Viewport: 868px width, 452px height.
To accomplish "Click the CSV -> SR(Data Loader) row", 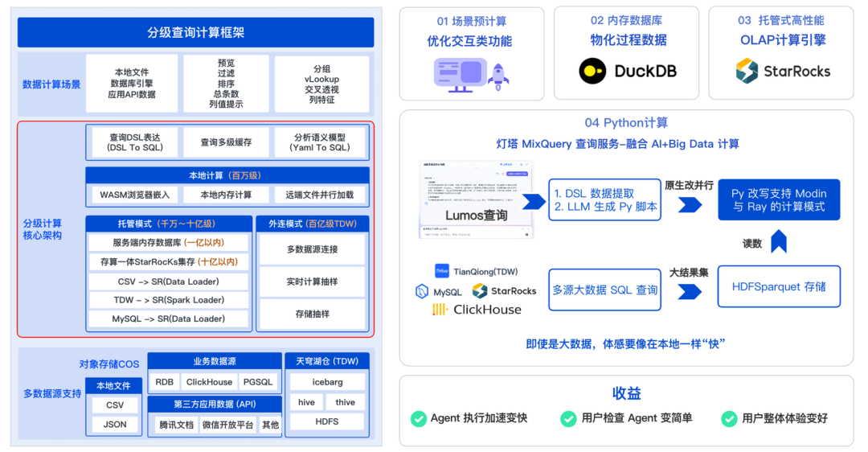I will [168, 281].
